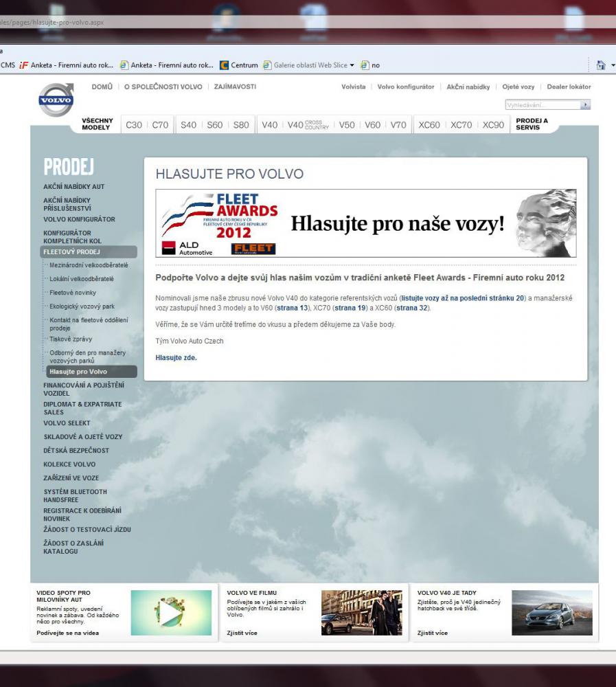Viewport: 616px width, 687px height.
Task: Choose the S40 model tab
Action: [x=188, y=125]
